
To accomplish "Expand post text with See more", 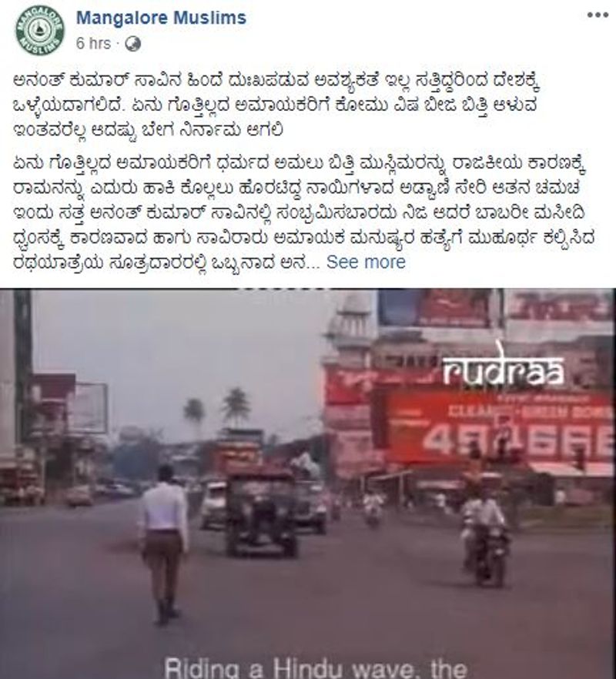I will 366,262.
